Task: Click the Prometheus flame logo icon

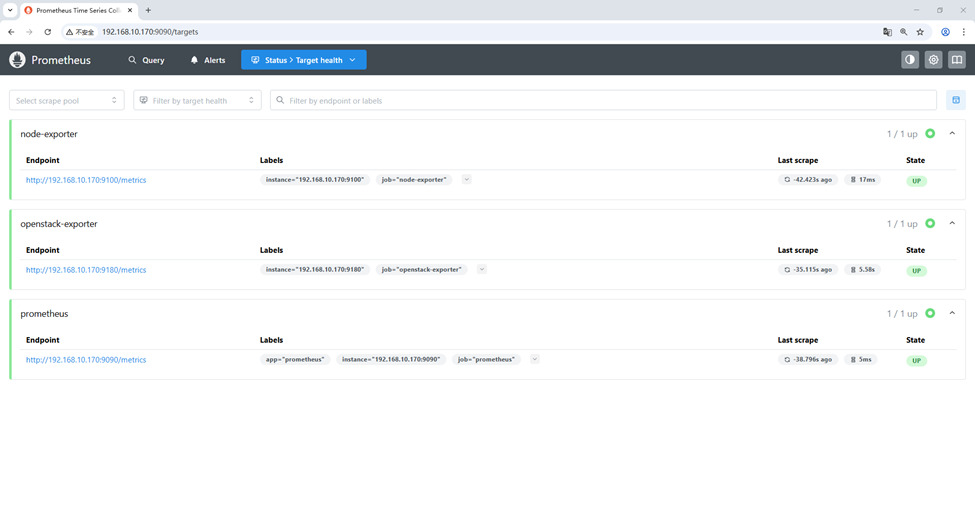Action: 17,60
